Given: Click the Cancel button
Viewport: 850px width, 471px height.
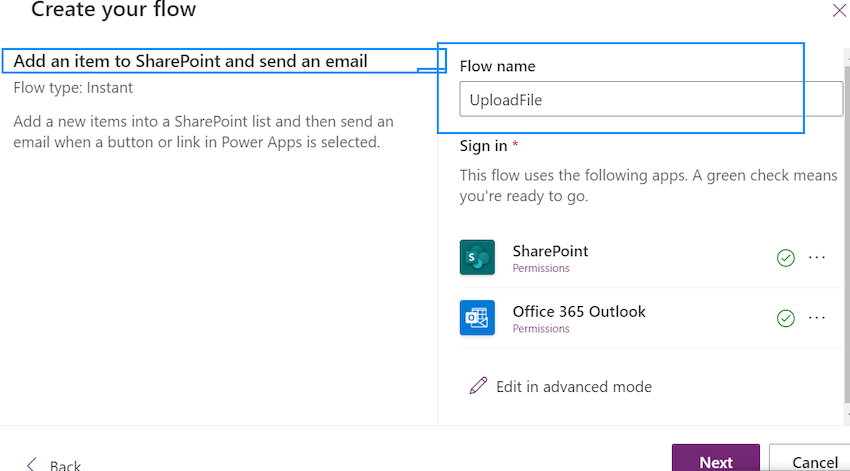Looking at the screenshot, I should (812, 459).
